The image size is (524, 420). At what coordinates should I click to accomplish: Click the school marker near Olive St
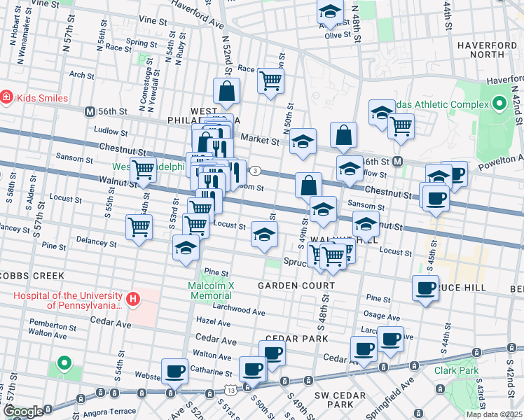pyautogui.click(x=330, y=13)
